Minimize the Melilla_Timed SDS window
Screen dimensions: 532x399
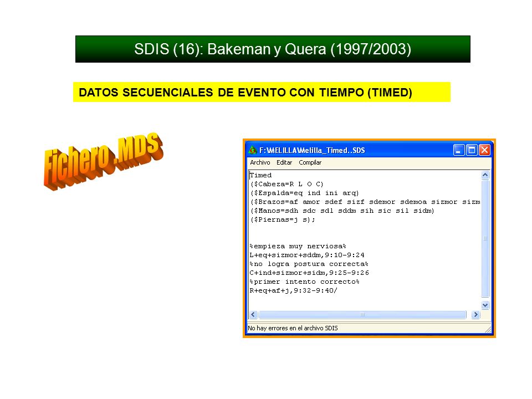459,150
